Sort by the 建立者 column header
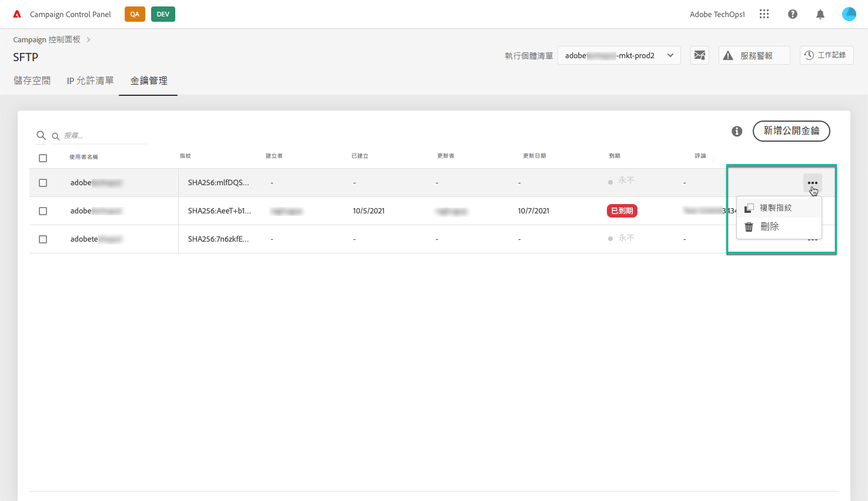Screen dimensions: 868x501 (274, 156)
